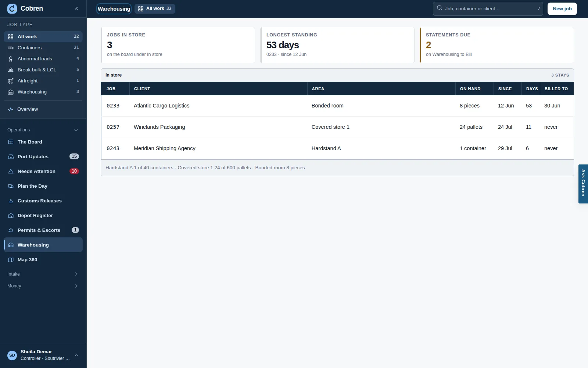Click the SD user avatar
This screenshot has width=588, height=368.
pos(12,355)
